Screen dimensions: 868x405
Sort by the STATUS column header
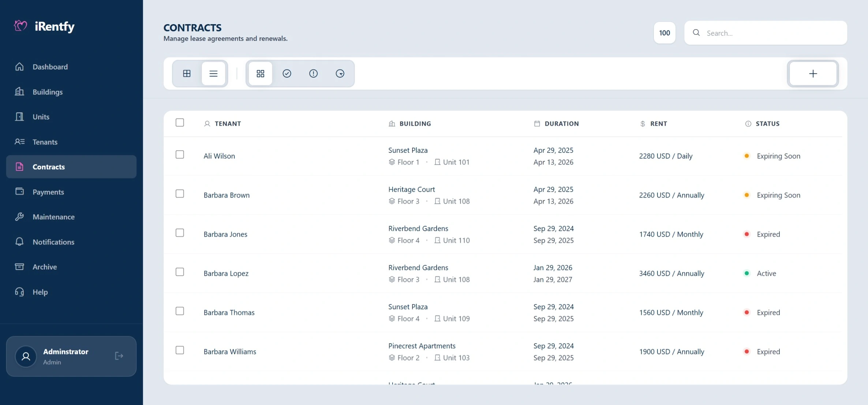point(768,124)
